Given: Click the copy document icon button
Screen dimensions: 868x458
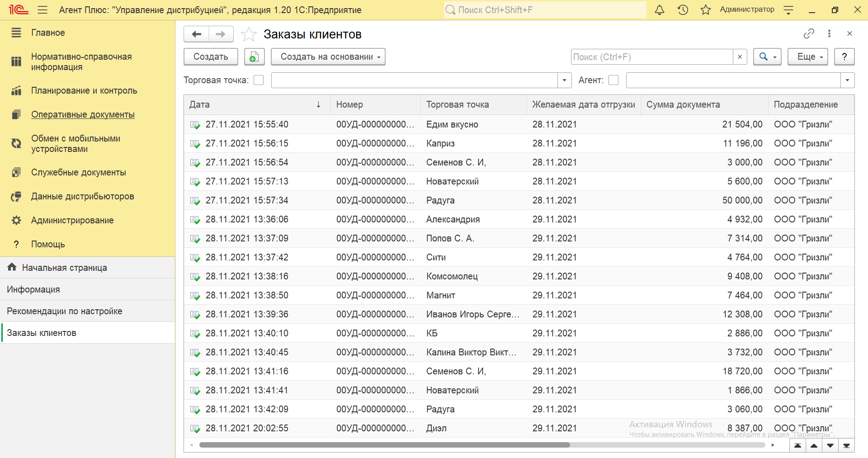Looking at the screenshot, I should tap(254, 57).
